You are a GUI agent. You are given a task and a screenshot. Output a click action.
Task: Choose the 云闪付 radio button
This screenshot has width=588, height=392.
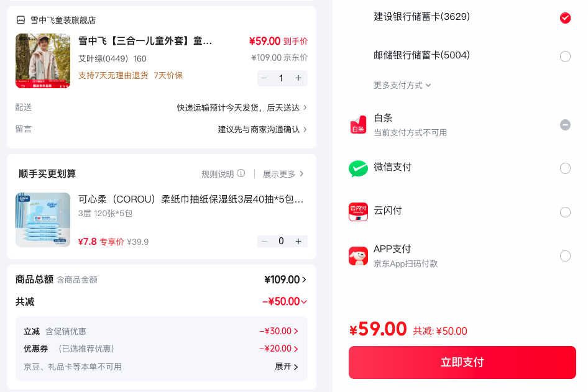(x=565, y=212)
